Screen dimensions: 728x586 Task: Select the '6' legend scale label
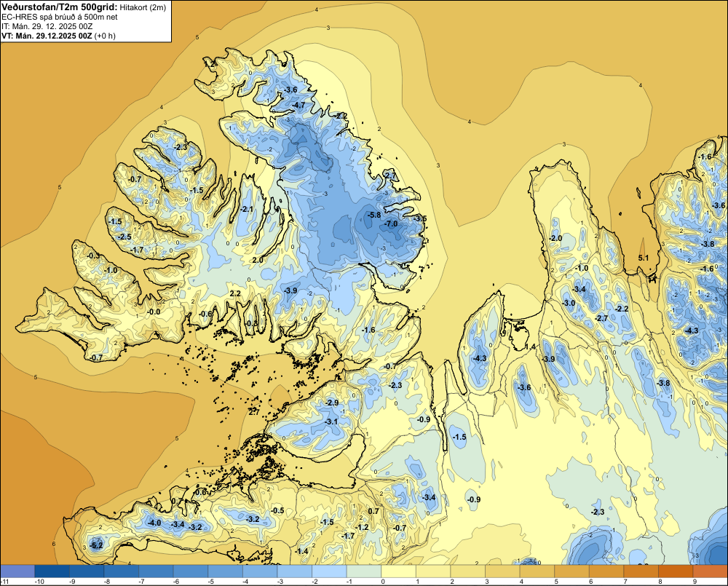point(591,582)
